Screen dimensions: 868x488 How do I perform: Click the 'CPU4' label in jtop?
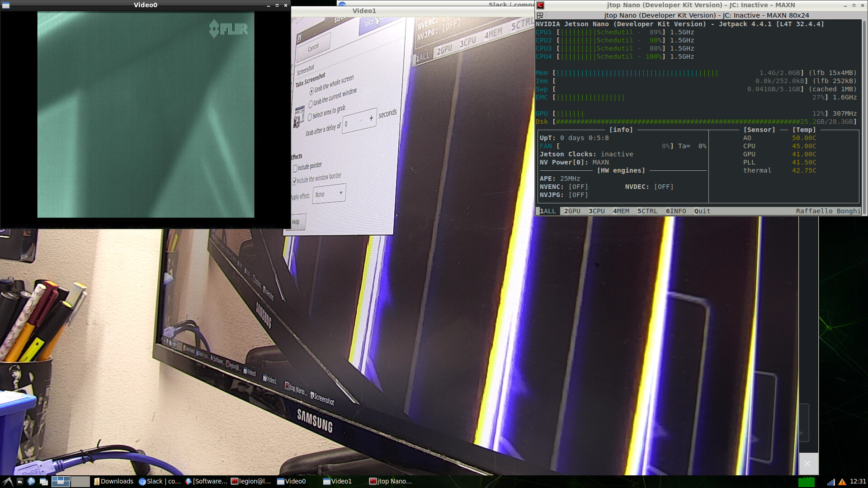coord(544,57)
